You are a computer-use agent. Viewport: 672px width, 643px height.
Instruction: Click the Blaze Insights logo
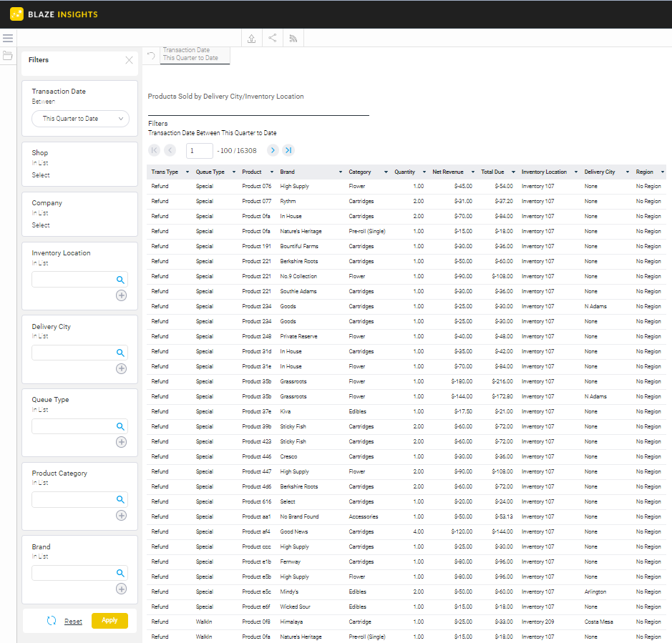(54, 14)
